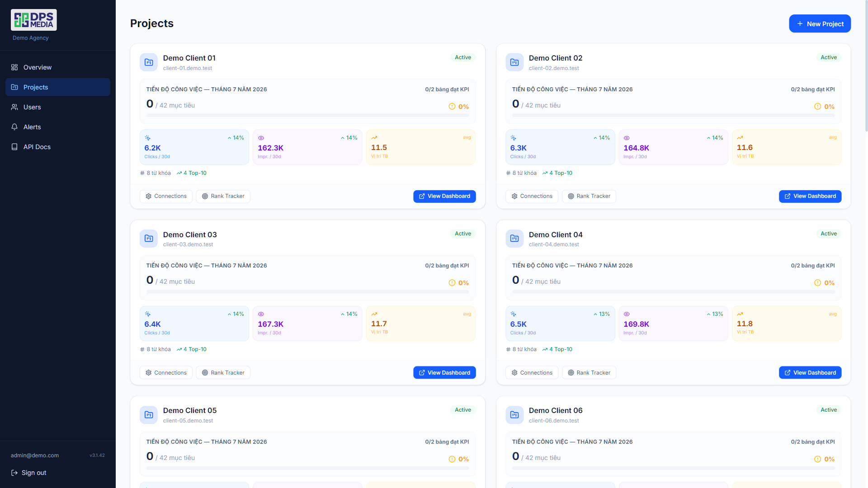This screenshot has width=868, height=488.
Task: Sign out of the account
Action: pyautogui.click(x=29, y=473)
